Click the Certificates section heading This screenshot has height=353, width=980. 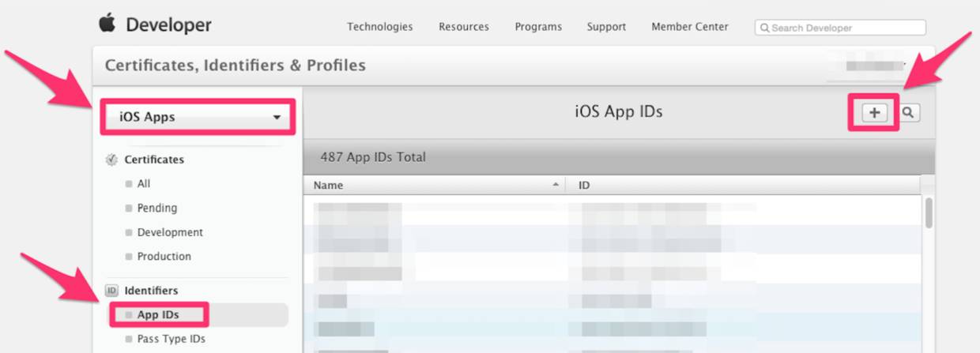tap(154, 160)
